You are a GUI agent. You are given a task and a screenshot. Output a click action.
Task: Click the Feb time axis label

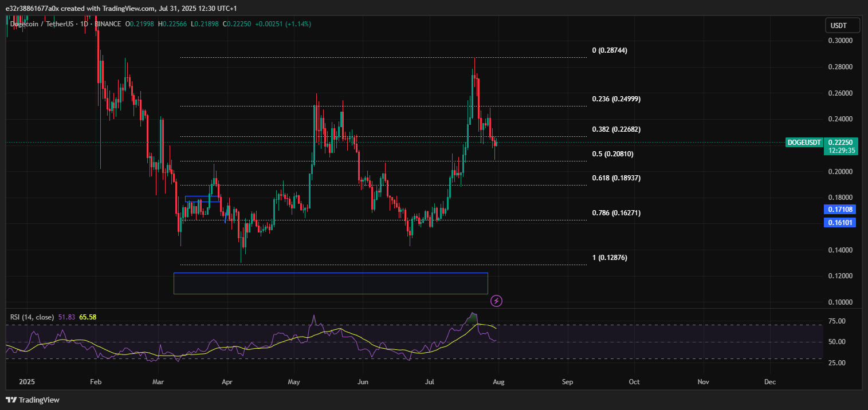click(x=96, y=381)
